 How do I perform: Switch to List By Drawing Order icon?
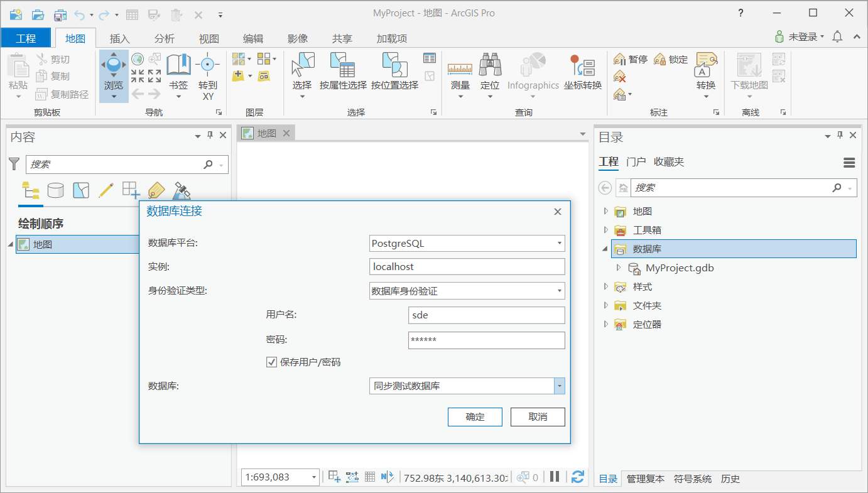click(30, 190)
